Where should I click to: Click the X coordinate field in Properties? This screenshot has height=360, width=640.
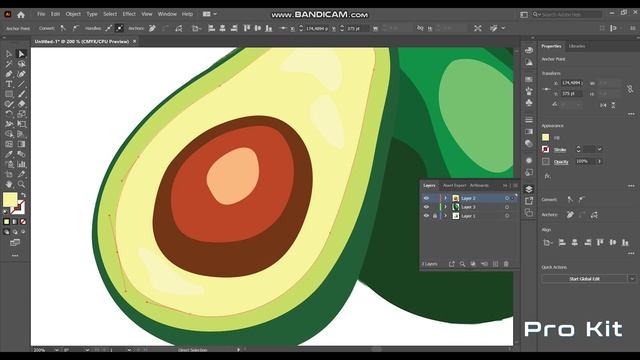point(573,83)
